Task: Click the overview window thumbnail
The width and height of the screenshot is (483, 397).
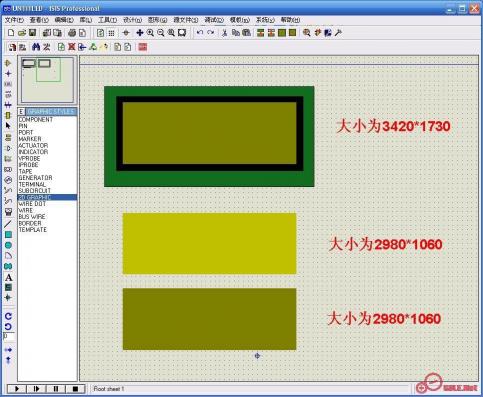Action: coord(47,80)
